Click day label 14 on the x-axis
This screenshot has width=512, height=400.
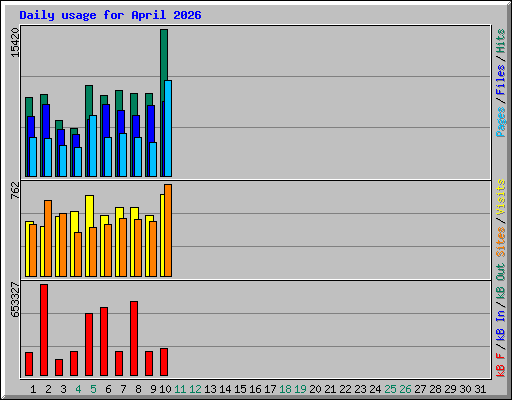pos(225,389)
